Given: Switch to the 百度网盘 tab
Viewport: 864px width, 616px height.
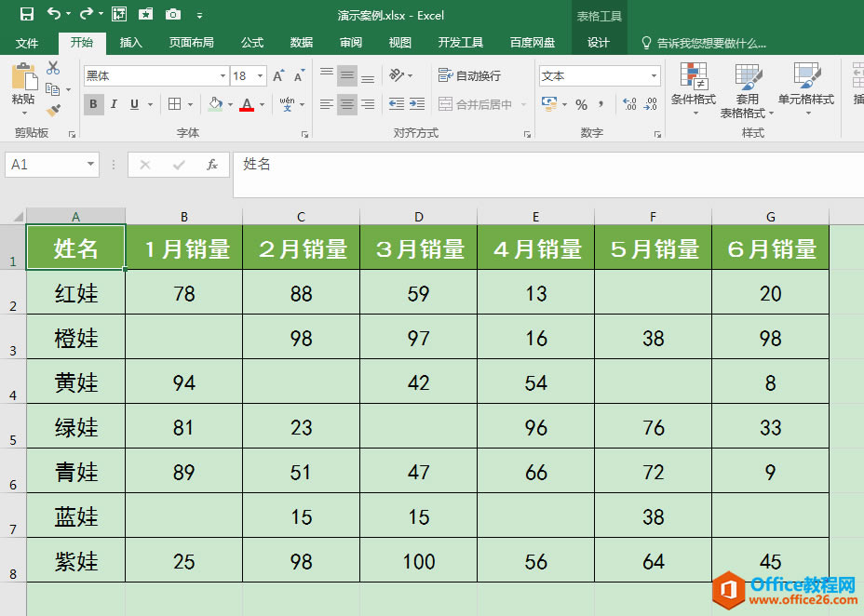Looking at the screenshot, I should coord(532,43).
